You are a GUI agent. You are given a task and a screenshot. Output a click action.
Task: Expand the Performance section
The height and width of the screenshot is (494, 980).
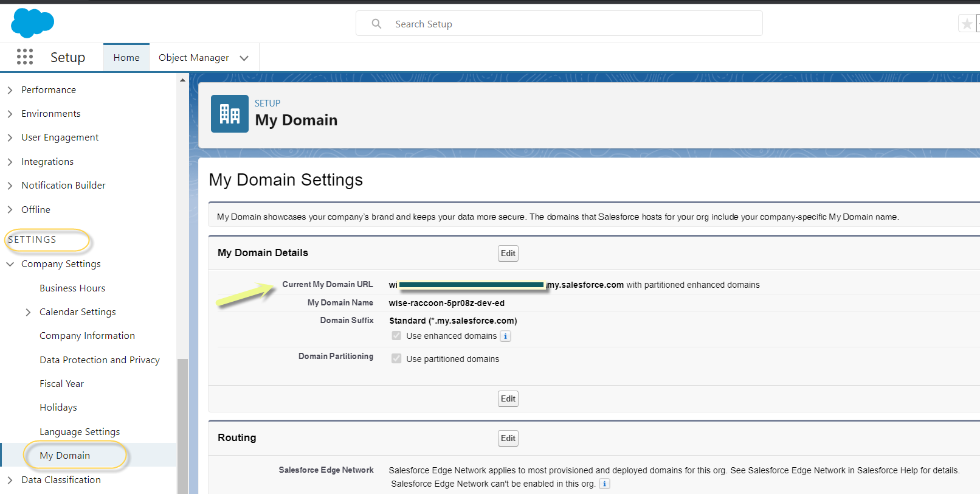(10, 90)
